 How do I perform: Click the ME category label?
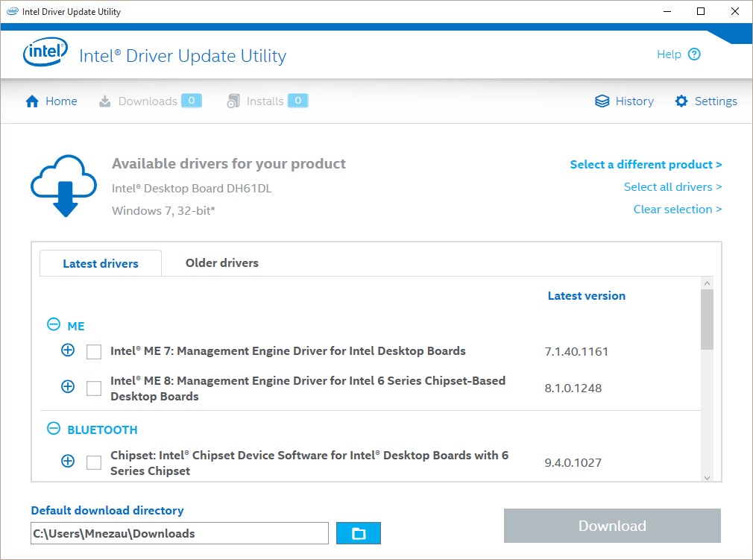point(76,326)
